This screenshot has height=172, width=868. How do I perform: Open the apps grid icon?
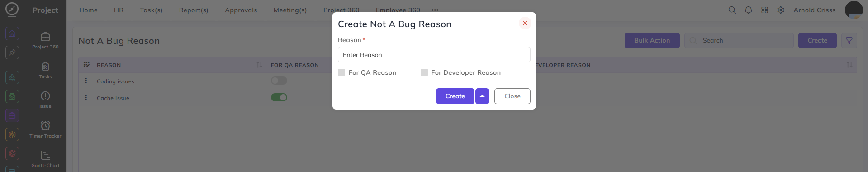point(764,10)
